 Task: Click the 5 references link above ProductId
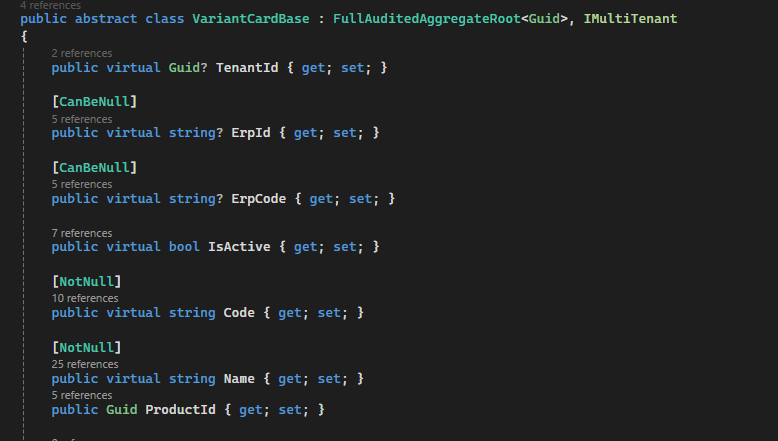coord(82,395)
